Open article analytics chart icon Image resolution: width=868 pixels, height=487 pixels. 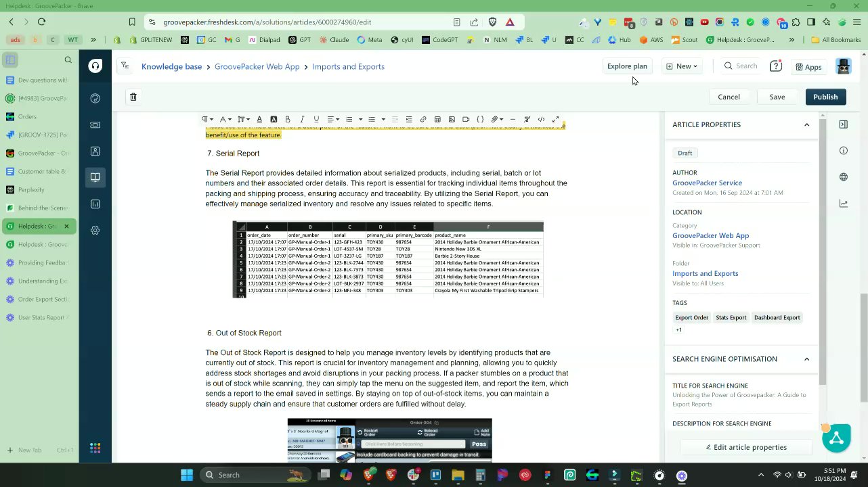[843, 203]
